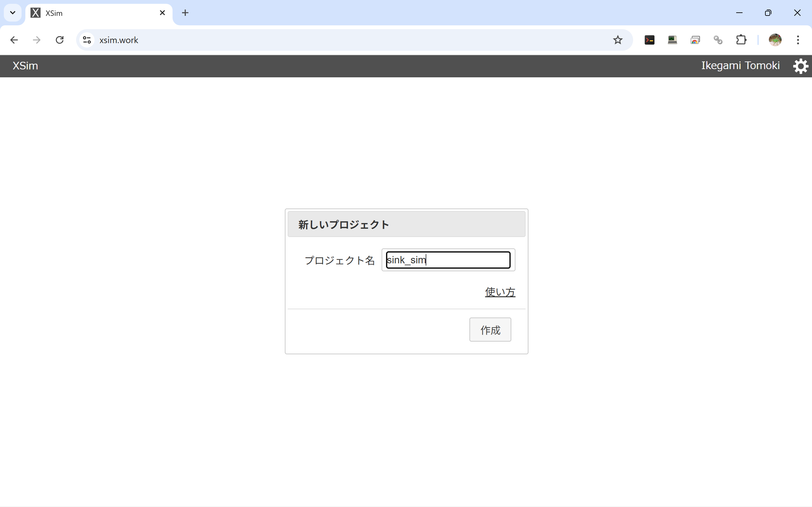Open Chrome's three-dot menu
The height and width of the screenshot is (507, 812).
[798, 40]
